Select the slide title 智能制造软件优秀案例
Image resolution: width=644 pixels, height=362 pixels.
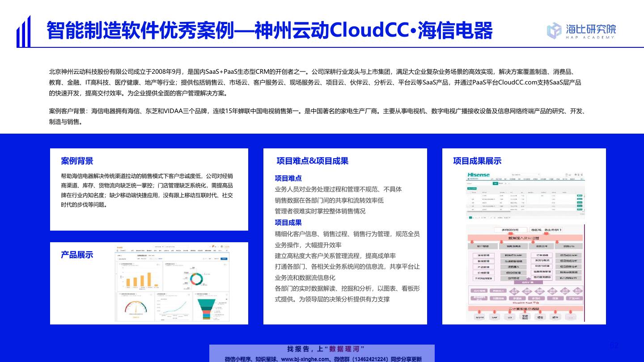pos(140,30)
